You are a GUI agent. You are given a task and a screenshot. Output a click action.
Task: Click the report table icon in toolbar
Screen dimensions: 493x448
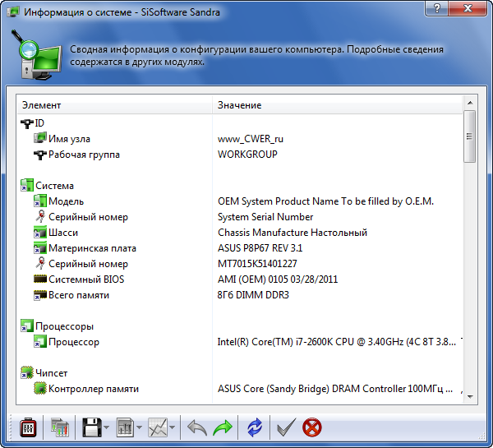(125, 427)
